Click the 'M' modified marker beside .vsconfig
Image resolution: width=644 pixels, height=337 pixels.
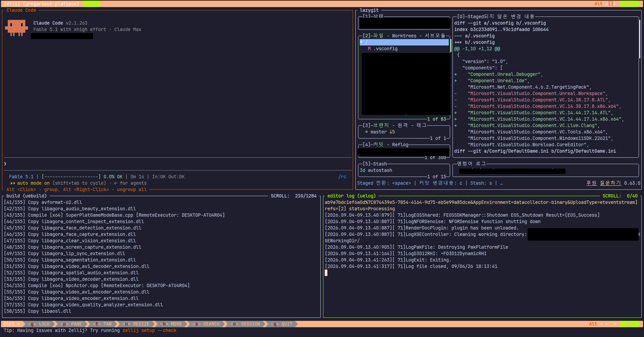click(x=369, y=49)
